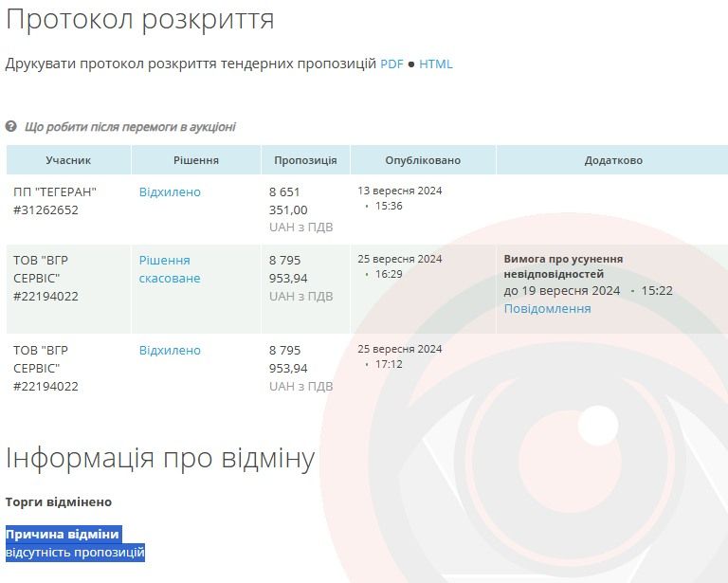Click the 'Пропозиція' column header
Image resolution: width=728 pixels, height=583 pixels.
(305, 160)
